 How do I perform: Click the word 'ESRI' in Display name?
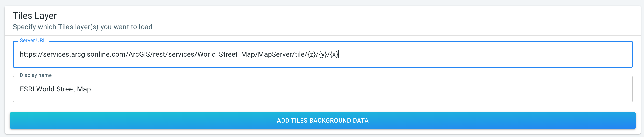tap(27, 89)
